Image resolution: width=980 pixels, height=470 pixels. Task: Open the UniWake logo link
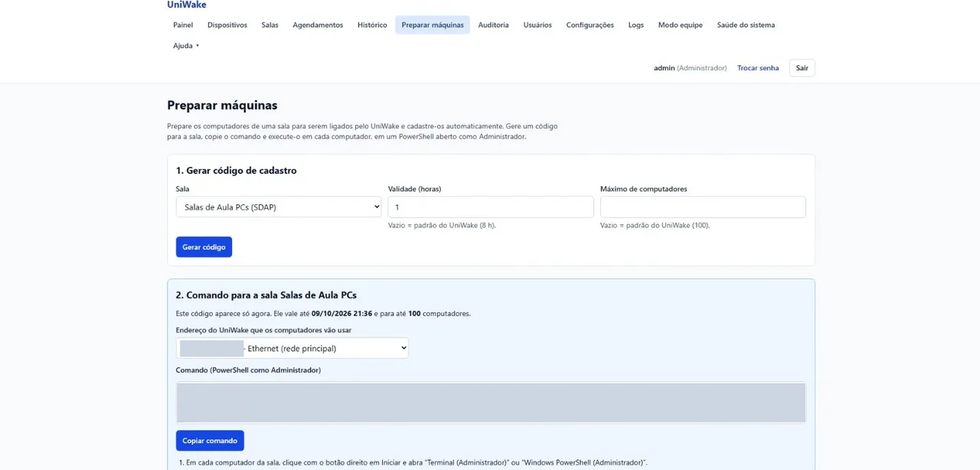coord(186,5)
